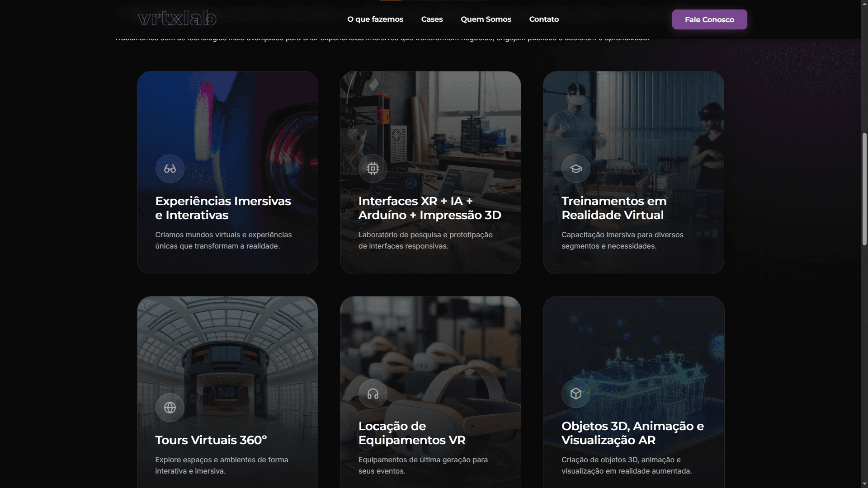Image resolution: width=868 pixels, height=488 pixels.
Task: Click the scrollbar up arrow
Action: (864, 4)
